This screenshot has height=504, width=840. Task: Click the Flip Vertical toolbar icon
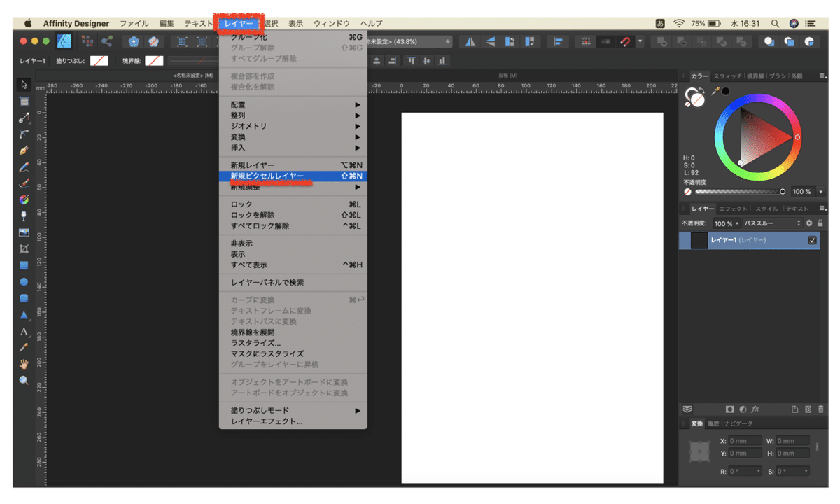coord(491,41)
